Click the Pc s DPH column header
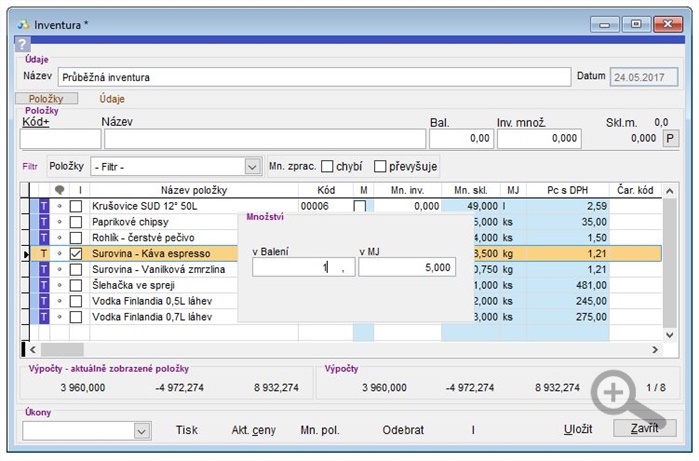 click(567, 190)
